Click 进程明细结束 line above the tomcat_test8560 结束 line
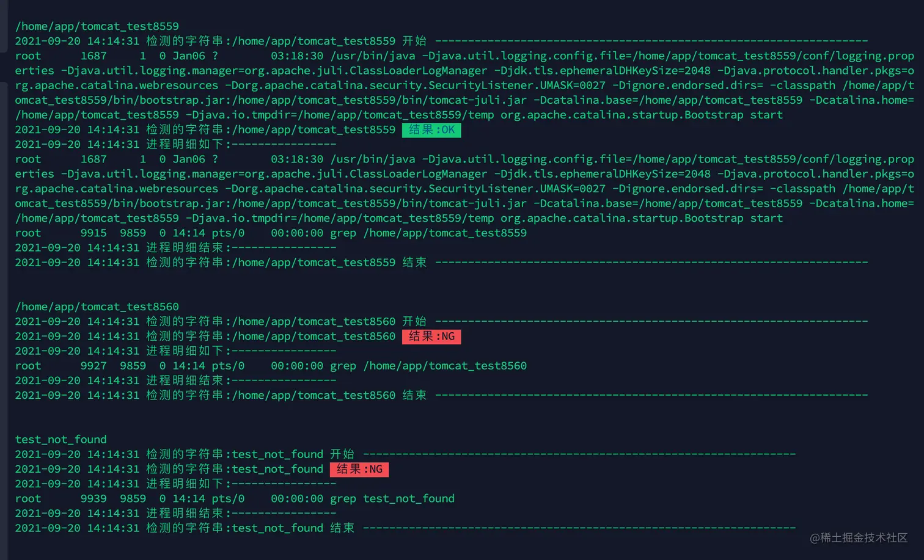 [x=175, y=380]
